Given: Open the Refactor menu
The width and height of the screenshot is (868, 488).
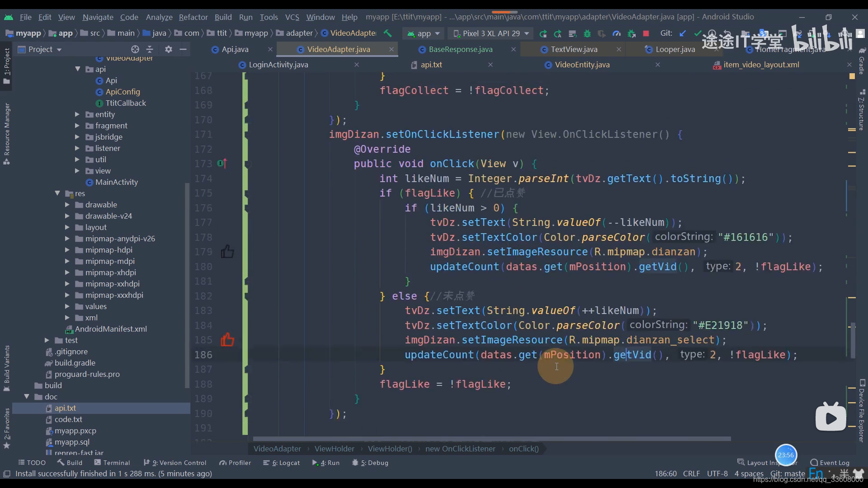Looking at the screenshot, I should pos(193,17).
